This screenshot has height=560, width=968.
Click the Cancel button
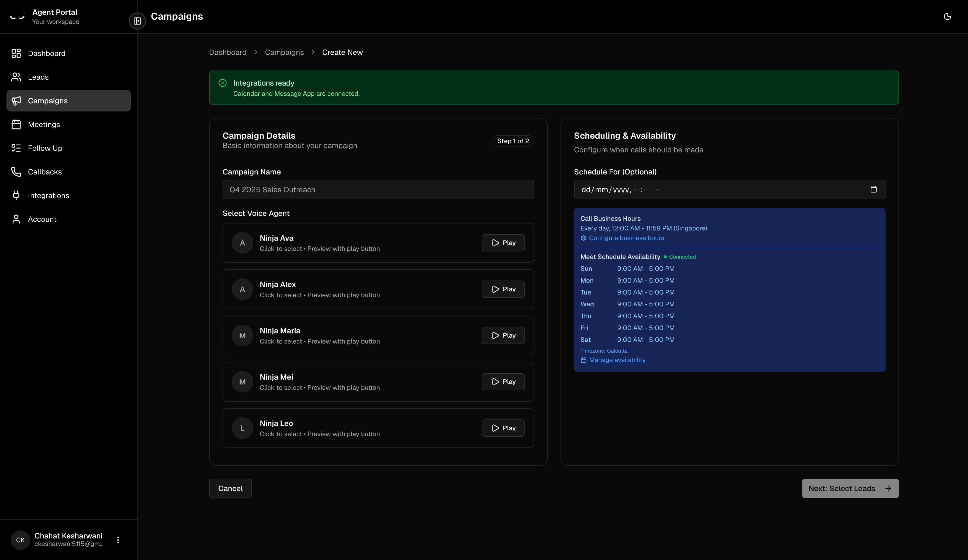tap(230, 488)
